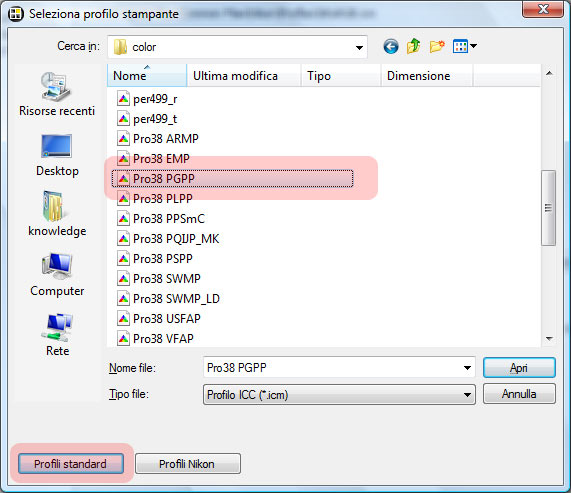Go back using the blue arrow icon
Image resolution: width=571 pixels, height=493 pixels.
[x=391, y=47]
